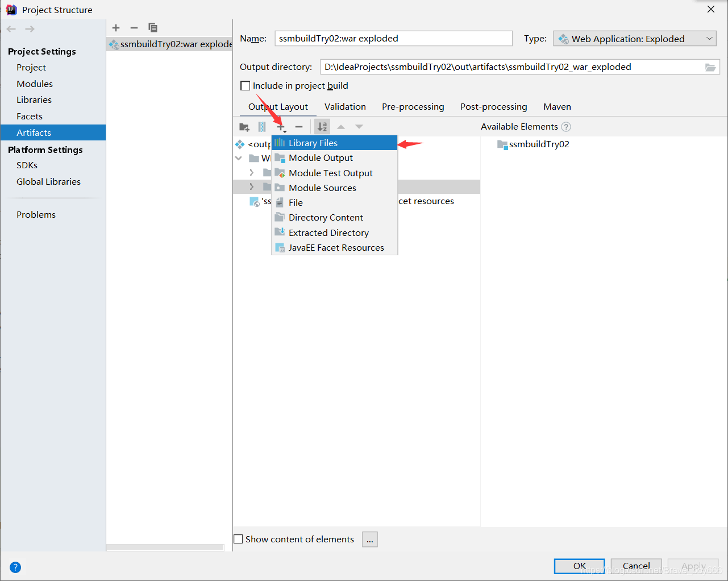Go back using the left arrow
Viewport: 728px width, 581px height.
pyautogui.click(x=11, y=29)
